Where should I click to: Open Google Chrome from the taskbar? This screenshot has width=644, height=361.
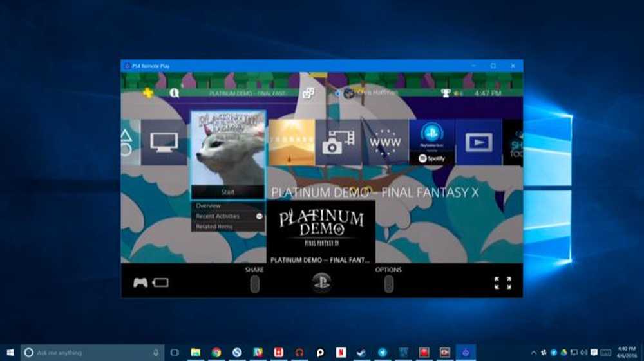click(x=216, y=353)
